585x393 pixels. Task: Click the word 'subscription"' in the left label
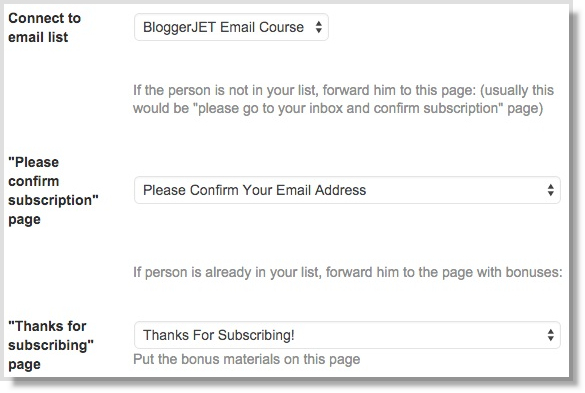(x=53, y=200)
